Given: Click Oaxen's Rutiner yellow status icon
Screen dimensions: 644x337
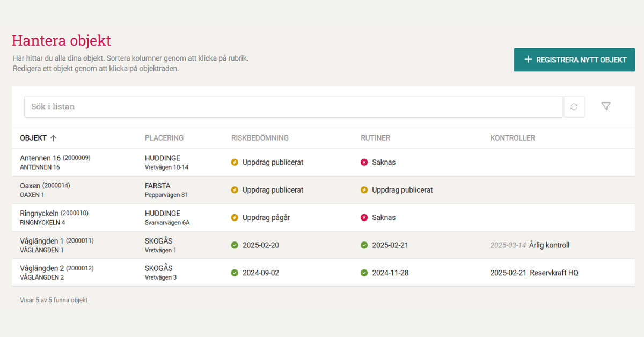Looking at the screenshot, I should (x=364, y=190).
